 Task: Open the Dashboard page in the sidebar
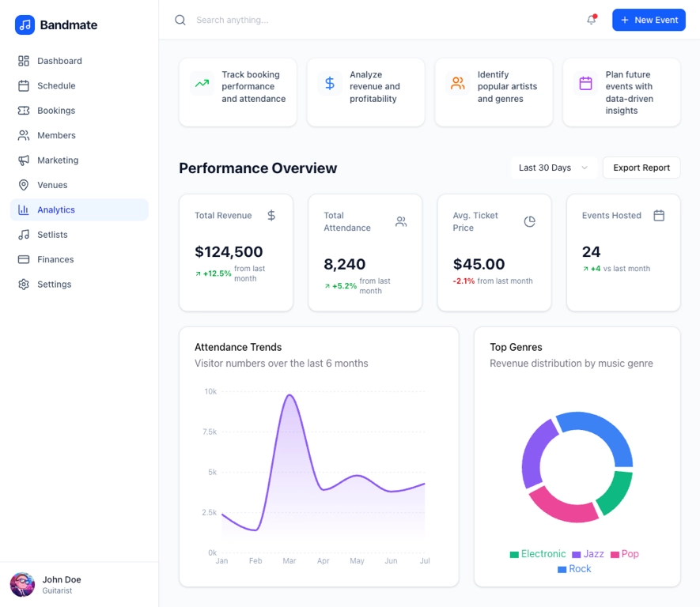coord(59,61)
